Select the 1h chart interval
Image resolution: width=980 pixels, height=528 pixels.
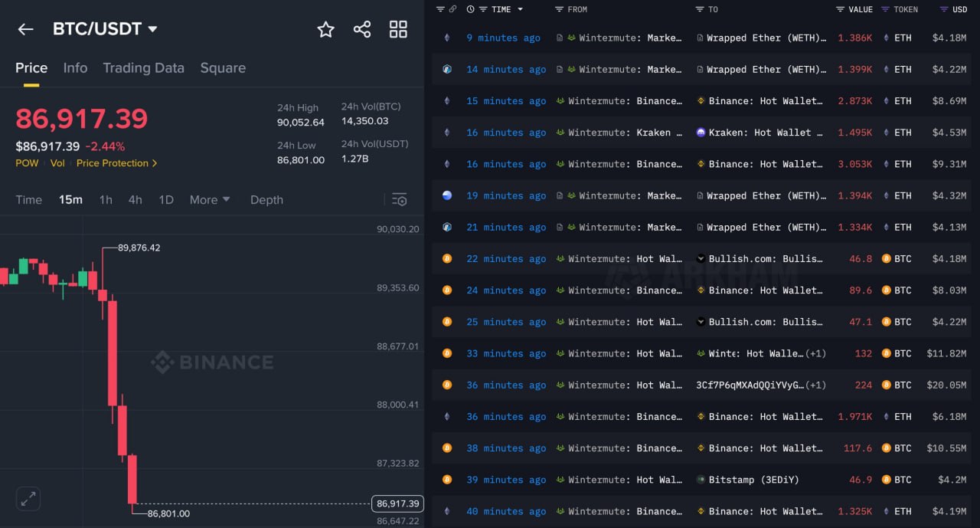pyautogui.click(x=106, y=199)
